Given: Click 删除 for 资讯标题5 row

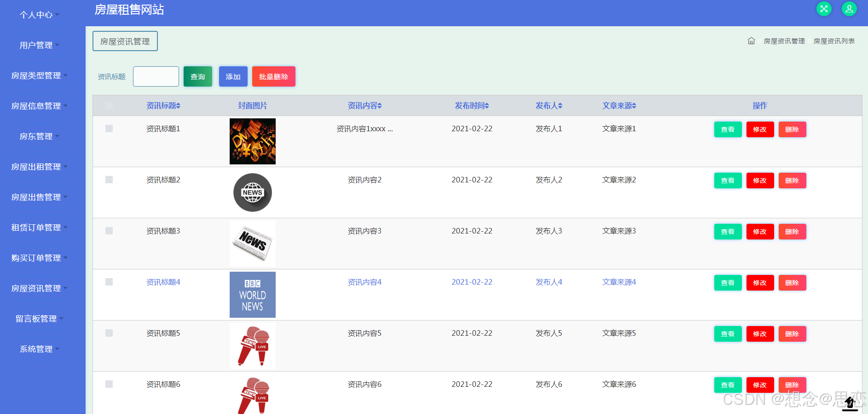Looking at the screenshot, I should pyautogui.click(x=792, y=334).
